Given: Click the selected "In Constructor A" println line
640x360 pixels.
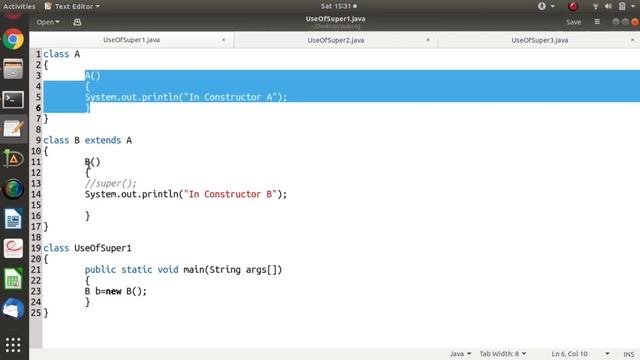Looking at the screenshot, I should (186, 97).
